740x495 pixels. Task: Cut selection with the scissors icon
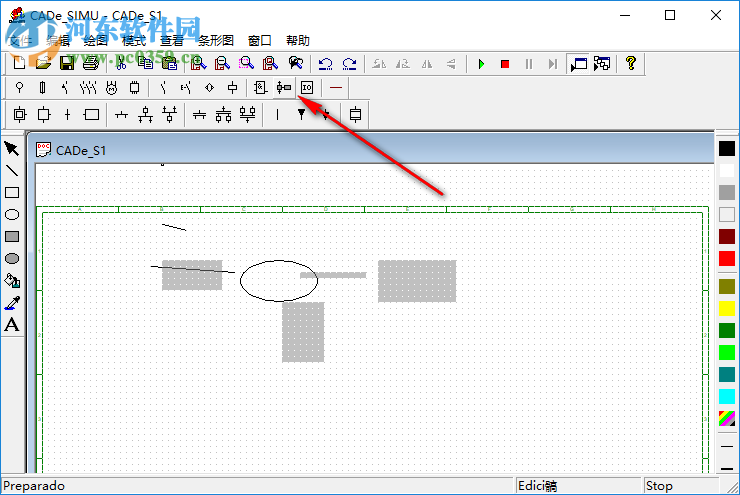(121, 63)
